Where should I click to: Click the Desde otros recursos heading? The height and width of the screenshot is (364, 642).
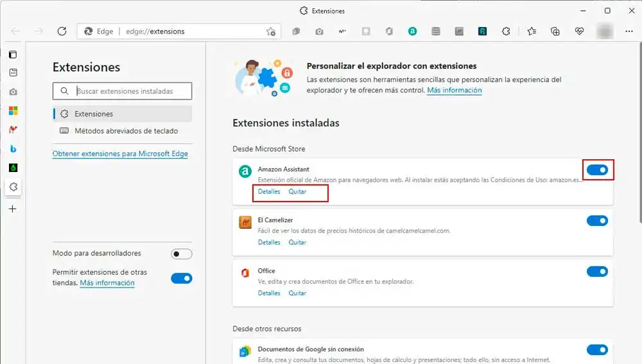[266, 329]
